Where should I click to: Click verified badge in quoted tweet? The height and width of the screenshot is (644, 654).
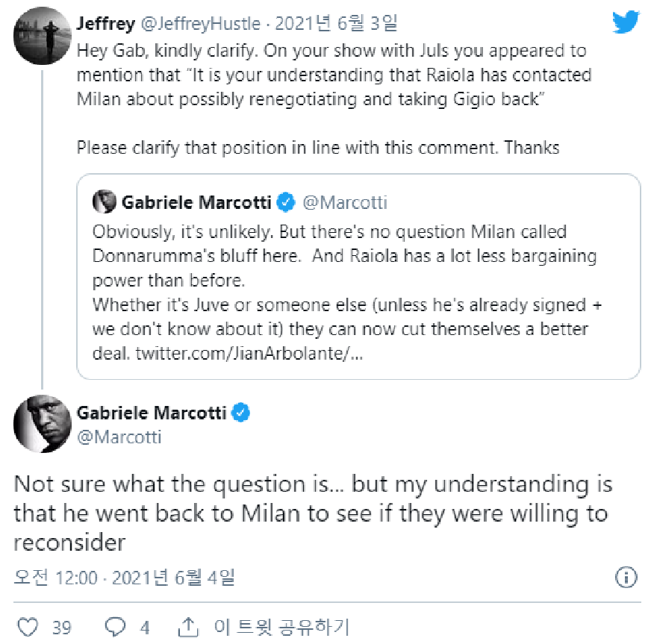pyautogui.click(x=285, y=202)
